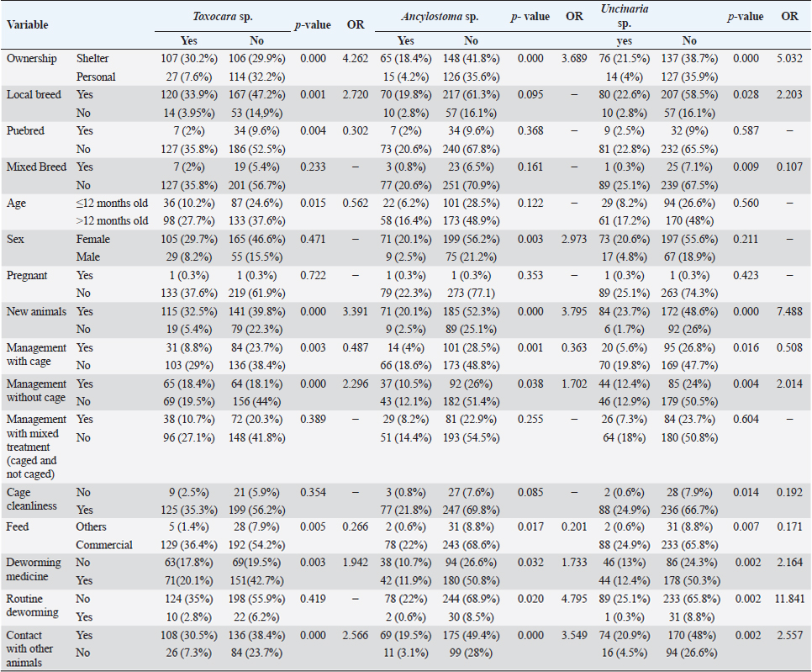
Task: Click the Pregnant row label
Action: [x=29, y=275]
